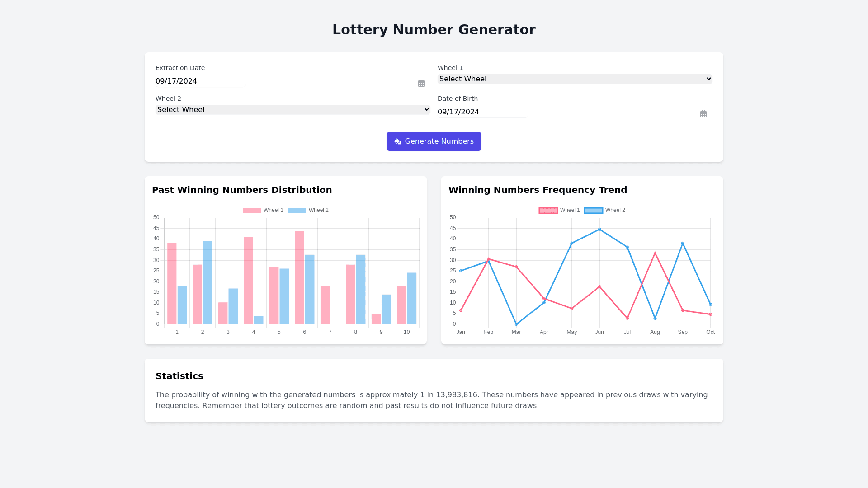The height and width of the screenshot is (488, 868).
Task: Click pink Wheel 1 swatch in bar legend
Action: click(x=251, y=210)
